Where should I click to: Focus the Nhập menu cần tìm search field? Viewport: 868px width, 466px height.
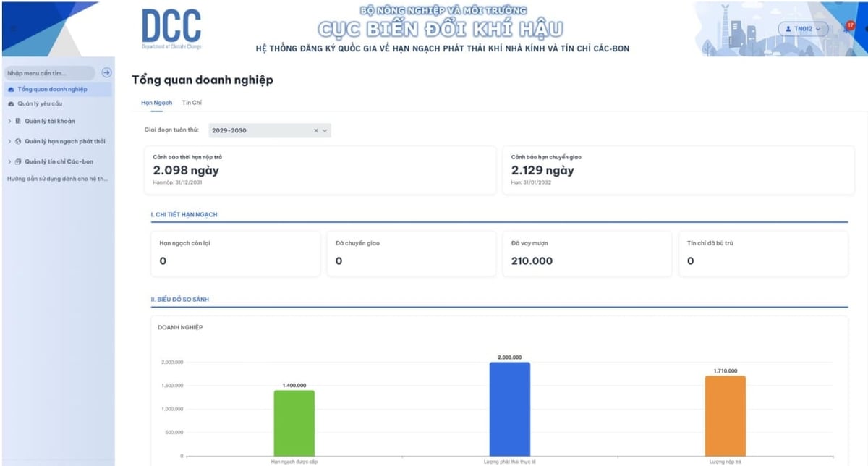(x=48, y=73)
